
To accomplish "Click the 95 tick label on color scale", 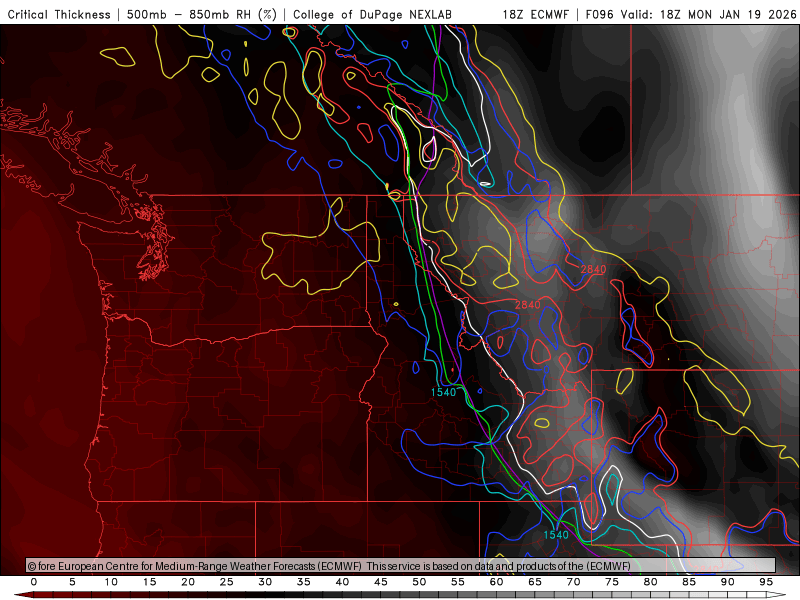I will [x=766, y=582].
